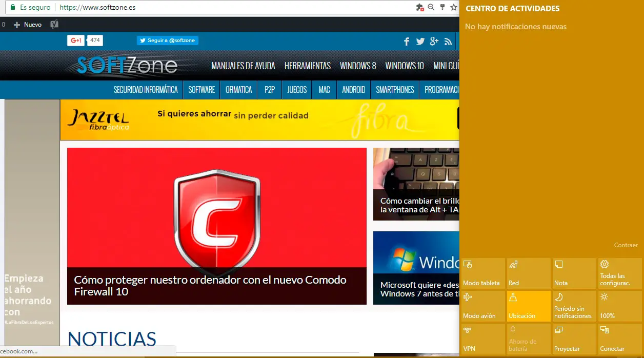Toggle Período sin notificaciones quiet hours
The width and height of the screenshot is (644, 358).
[574, 306]
